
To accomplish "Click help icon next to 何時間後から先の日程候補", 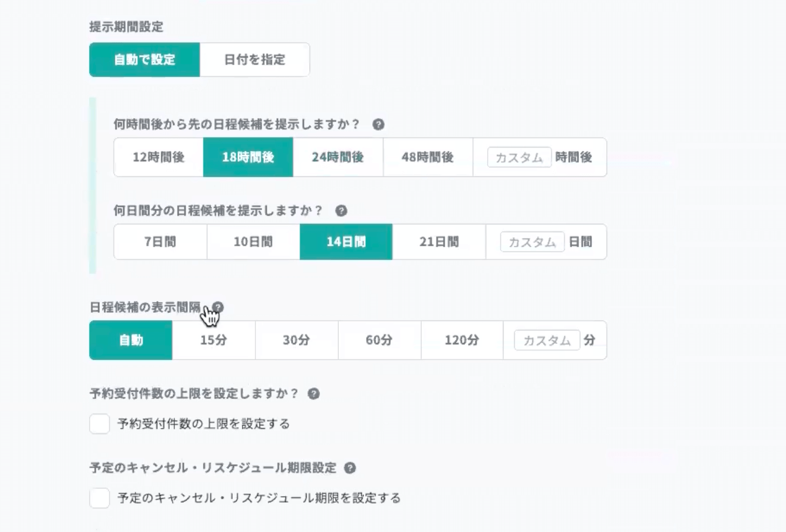I will click(x=378, y=125).
